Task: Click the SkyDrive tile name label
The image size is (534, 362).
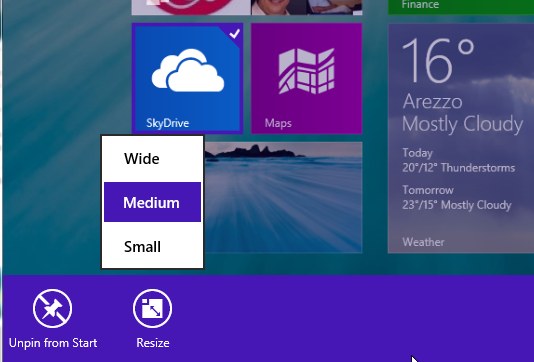Action: click(167, 123)
